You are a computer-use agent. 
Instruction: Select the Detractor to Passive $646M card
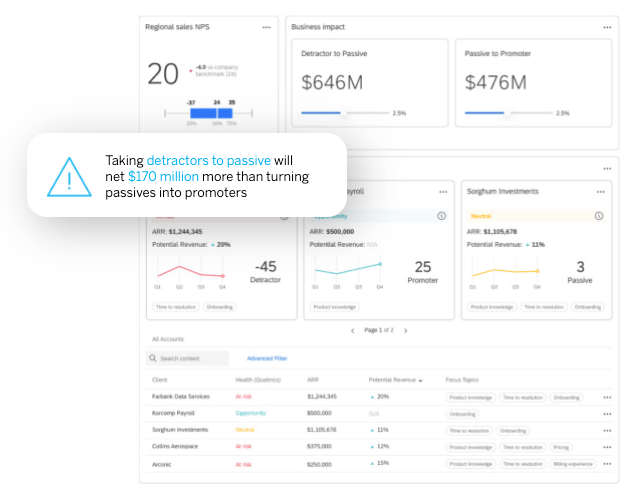370,83
